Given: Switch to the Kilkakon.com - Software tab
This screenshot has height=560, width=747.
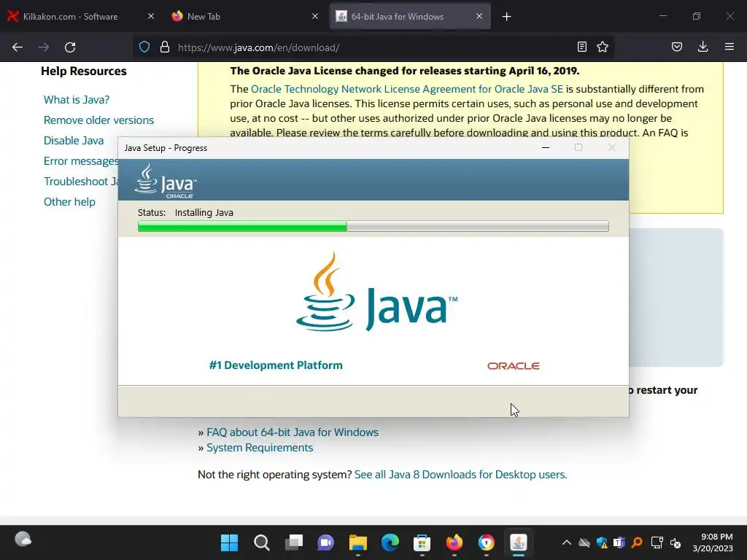Looking at the screenshot, I should tap(81, 16).
